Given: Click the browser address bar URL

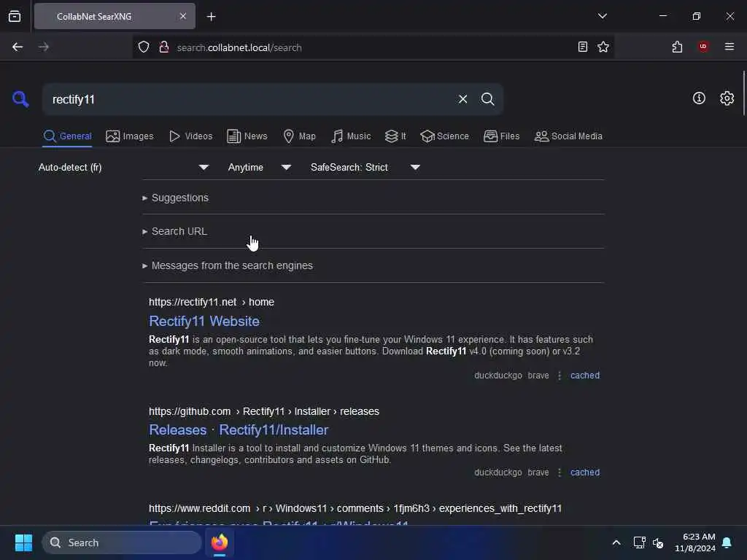Looking at the screenshot, I should (x=239, y=47).
